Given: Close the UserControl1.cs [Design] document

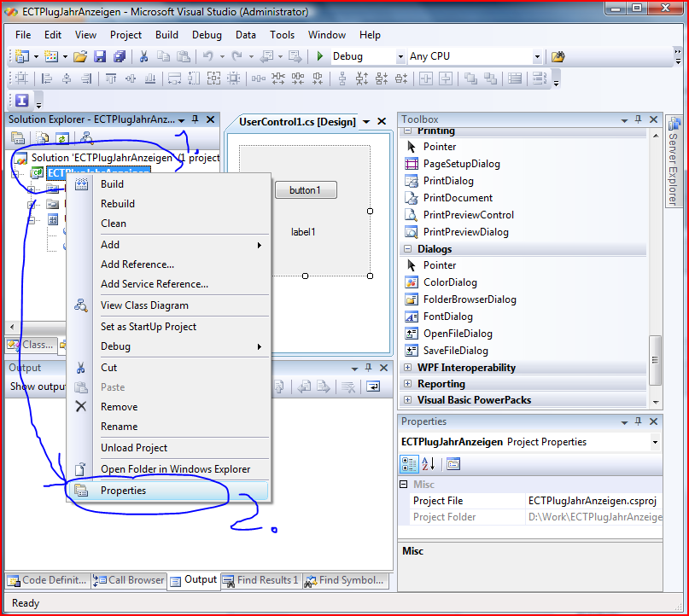Looking at the screenshot, I should click(382, 121).
